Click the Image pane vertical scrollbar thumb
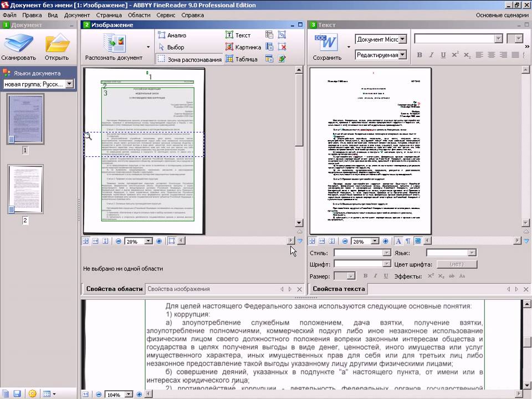The image size is (532, 399). pos(299,110)
